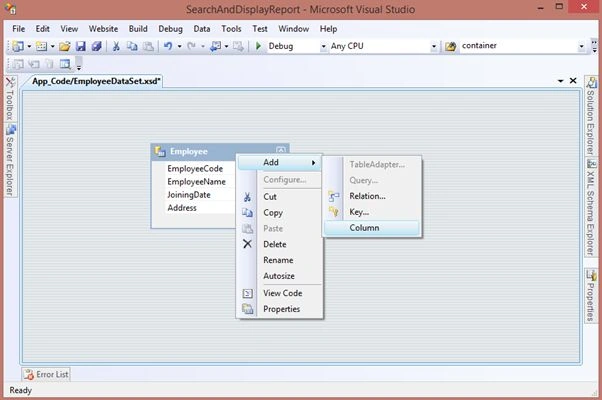Select the App_Code/EmployeeDataSet.xsd tab

[96, 81]
